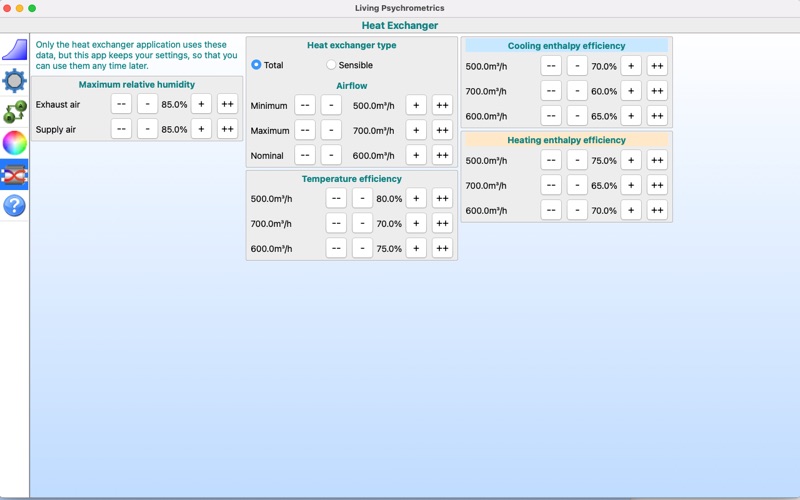Click the Heating enthalpy efficiency header
Viewport: 800px width, 500px height.
pos(566,140)
